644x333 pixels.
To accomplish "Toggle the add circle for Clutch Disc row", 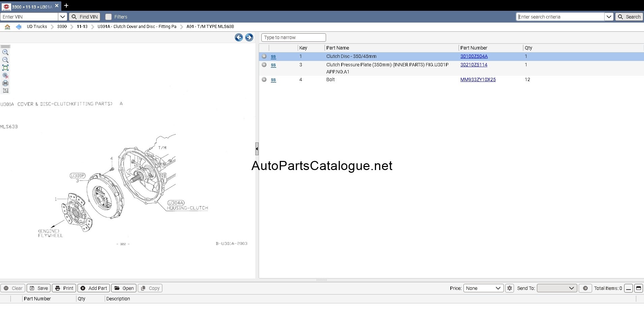I will 264,56.
